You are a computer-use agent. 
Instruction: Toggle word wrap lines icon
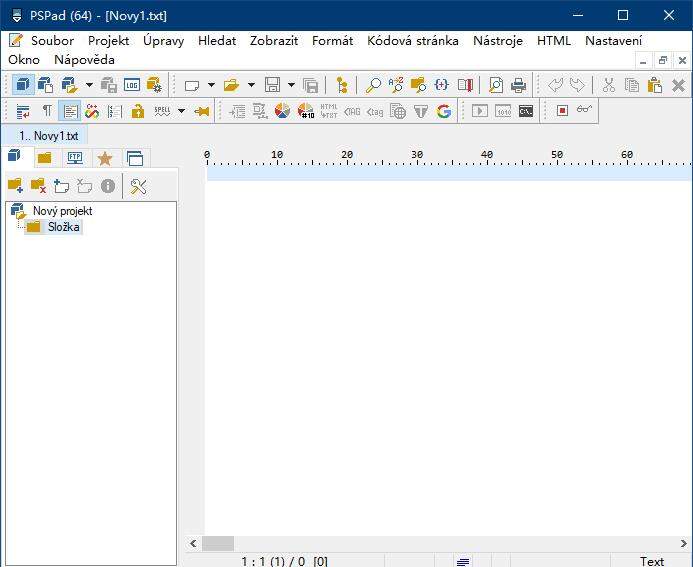coord(23,111)
